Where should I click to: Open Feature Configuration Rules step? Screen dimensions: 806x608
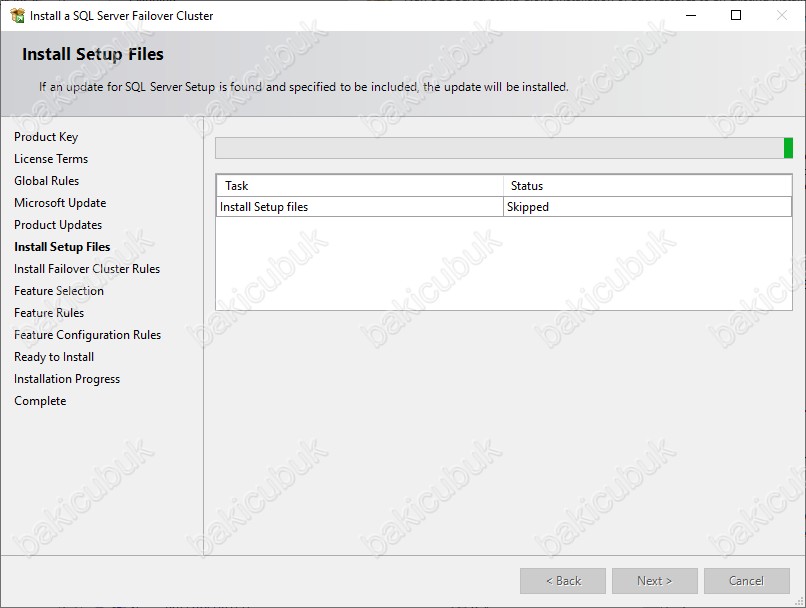[x=87, y=335]
